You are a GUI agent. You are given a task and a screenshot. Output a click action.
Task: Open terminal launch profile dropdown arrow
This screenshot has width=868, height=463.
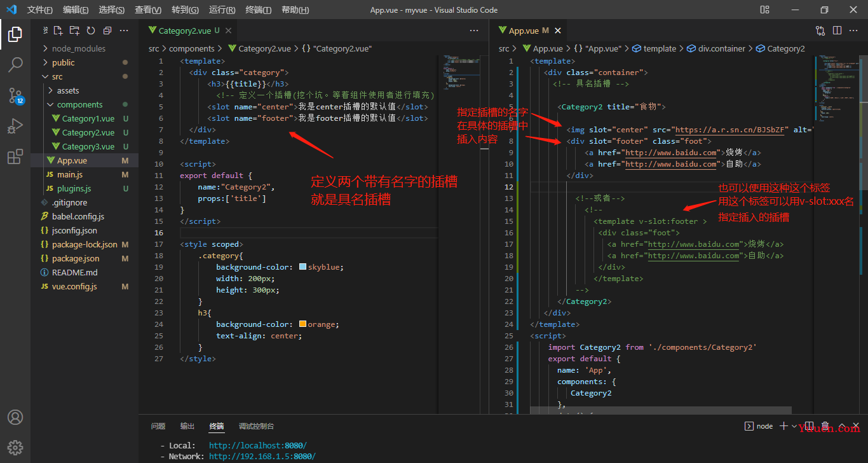point(794,426)
